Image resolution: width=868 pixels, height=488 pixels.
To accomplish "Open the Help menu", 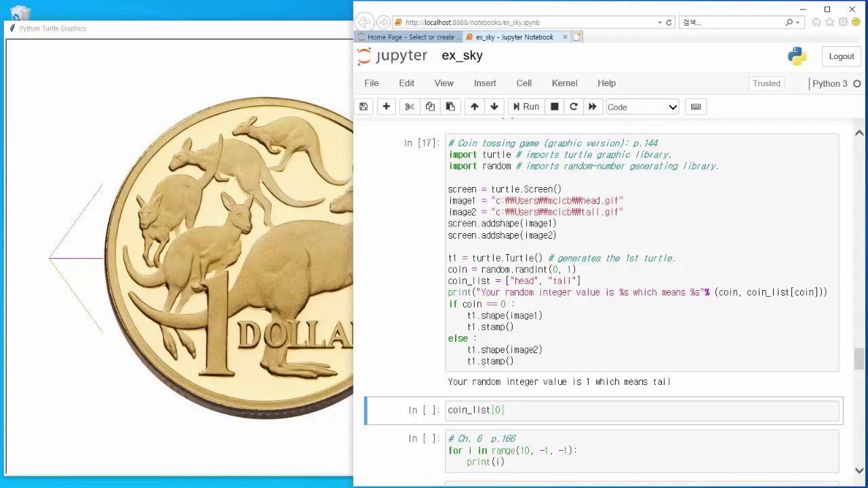I will point(606,83).
